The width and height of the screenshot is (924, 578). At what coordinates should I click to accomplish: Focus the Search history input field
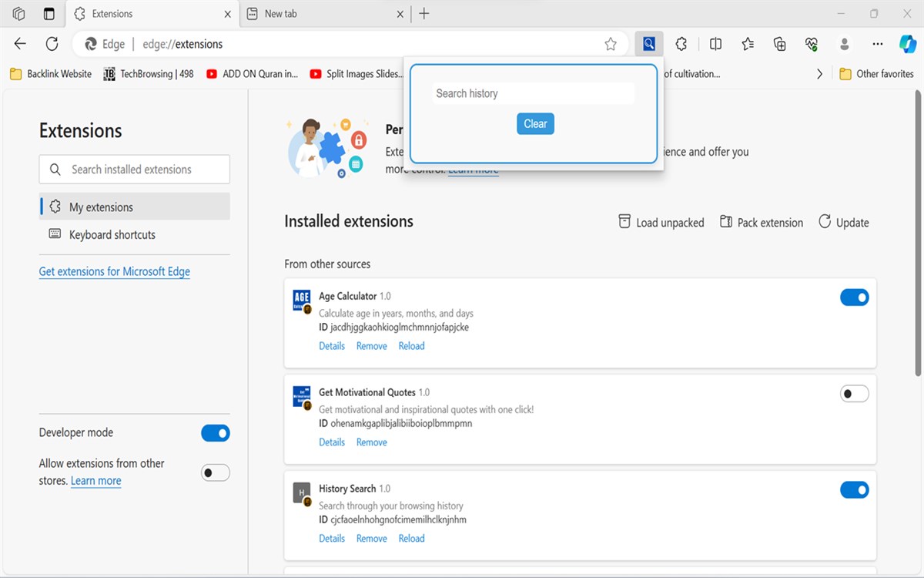[x=534, y=93]
